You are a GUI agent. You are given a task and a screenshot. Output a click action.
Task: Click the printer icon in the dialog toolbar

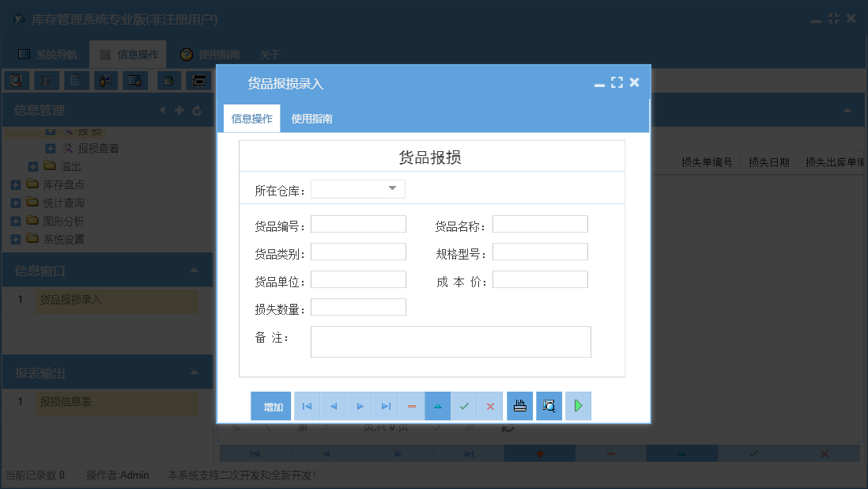(519, 405)
